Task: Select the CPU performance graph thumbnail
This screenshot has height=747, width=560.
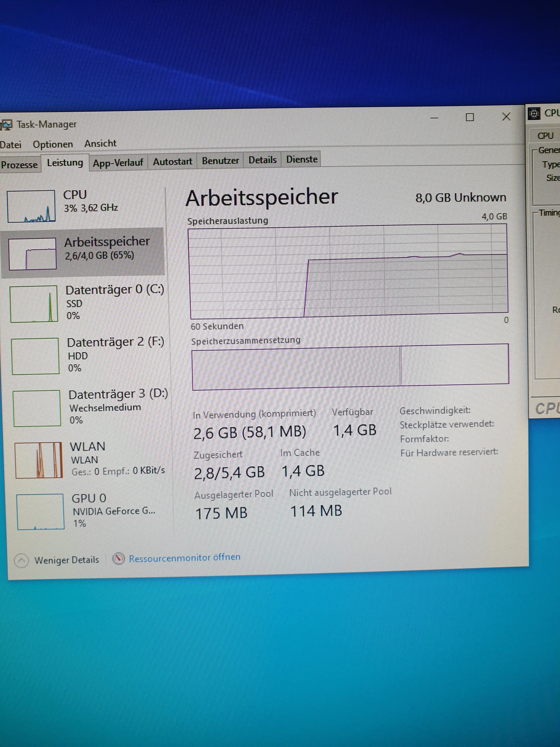Action: tap(31, 206)
